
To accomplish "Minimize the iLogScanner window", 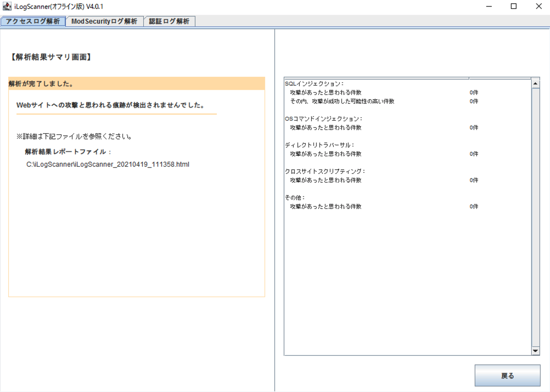I will point(487,6).
